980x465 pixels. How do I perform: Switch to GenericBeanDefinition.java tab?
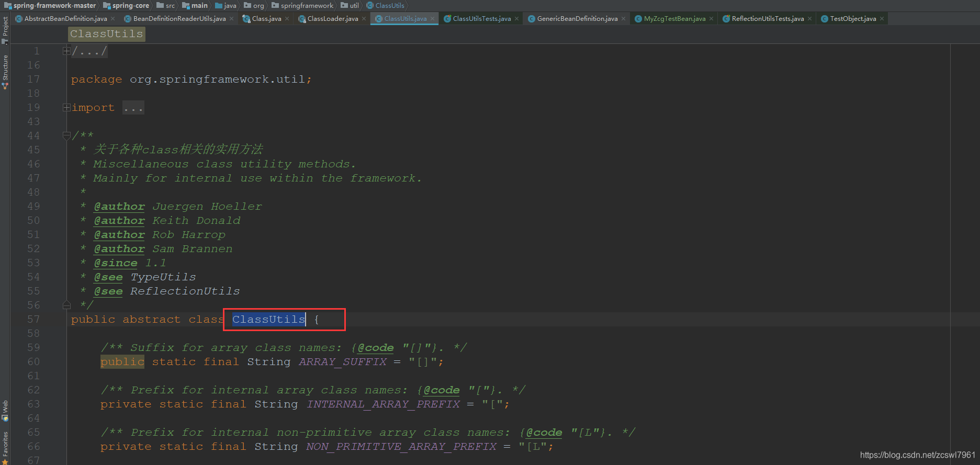pyautogui.click(x=577, y=18)
